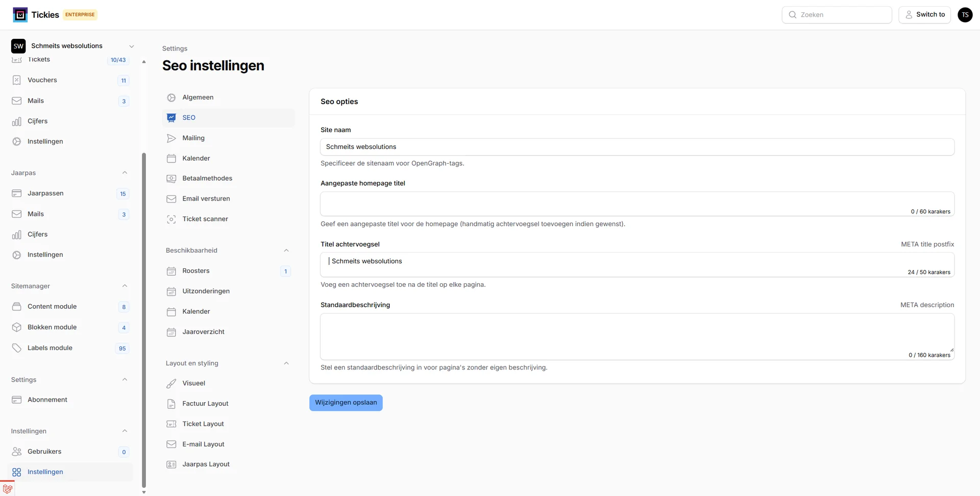Click the Tickies logo in the top bar

pos(20,14)
